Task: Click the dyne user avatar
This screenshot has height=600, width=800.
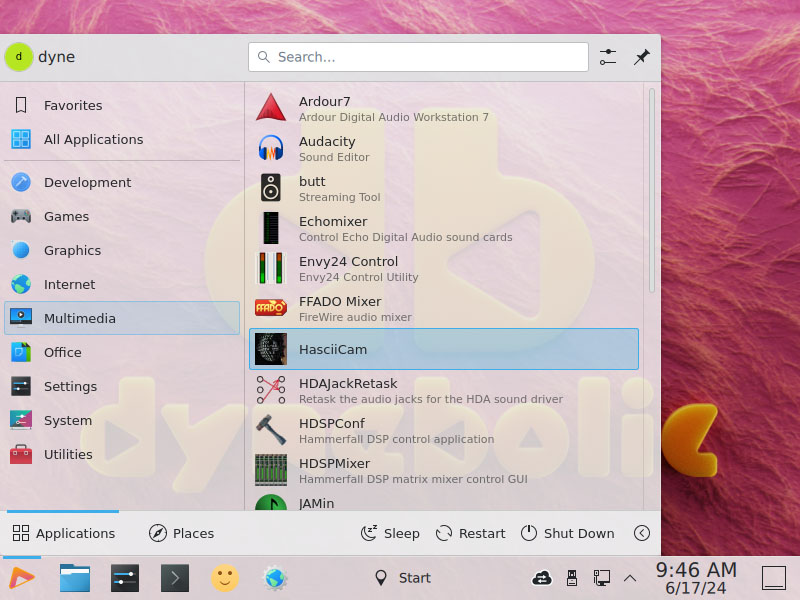Action: pos(19,57)
